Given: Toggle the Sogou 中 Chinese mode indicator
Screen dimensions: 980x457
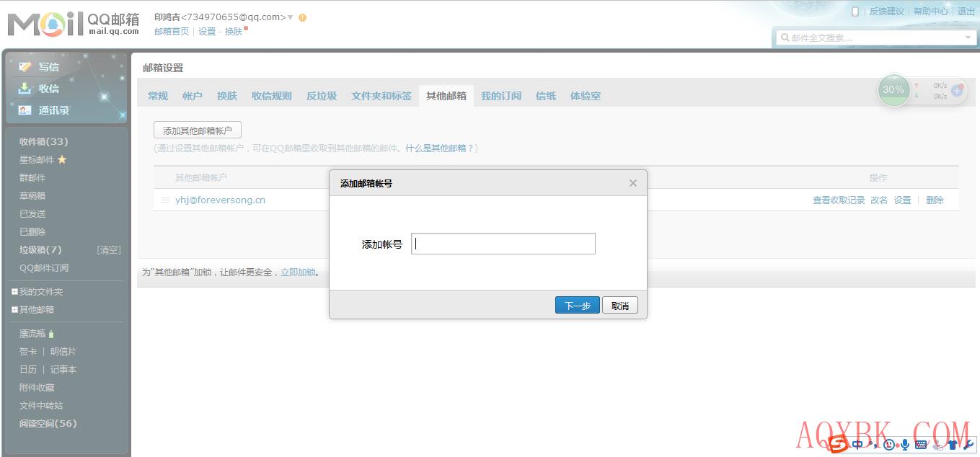Looking at the screenshot, I should (x=857, y=445).
